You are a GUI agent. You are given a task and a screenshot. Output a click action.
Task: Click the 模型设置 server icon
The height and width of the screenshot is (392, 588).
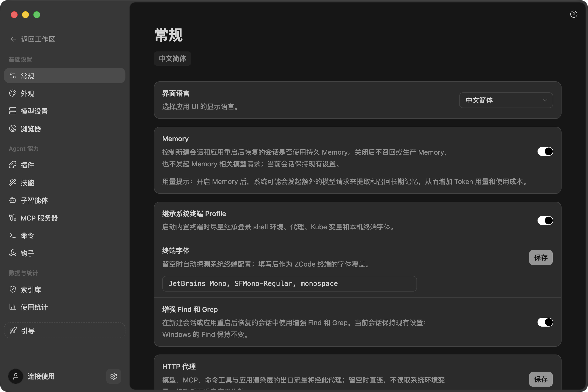coord(13,111)
